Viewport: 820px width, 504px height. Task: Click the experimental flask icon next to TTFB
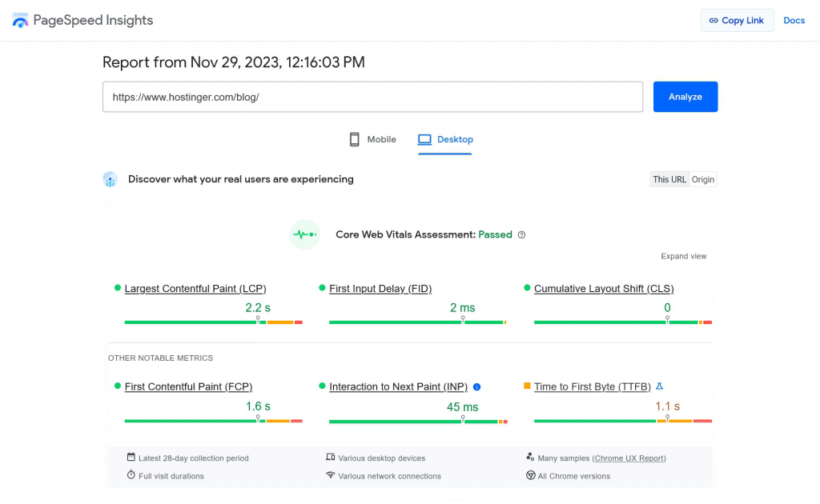pyautogui.click(x=658, y=386)
